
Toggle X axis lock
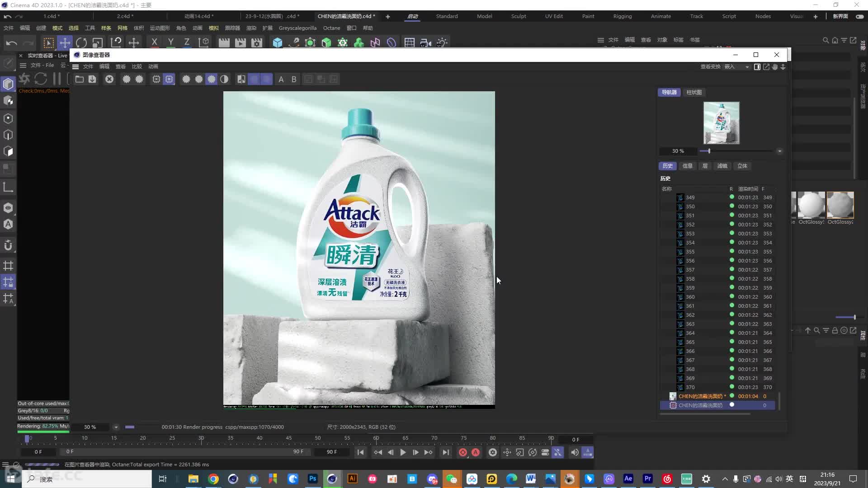[x=154, y=42]
